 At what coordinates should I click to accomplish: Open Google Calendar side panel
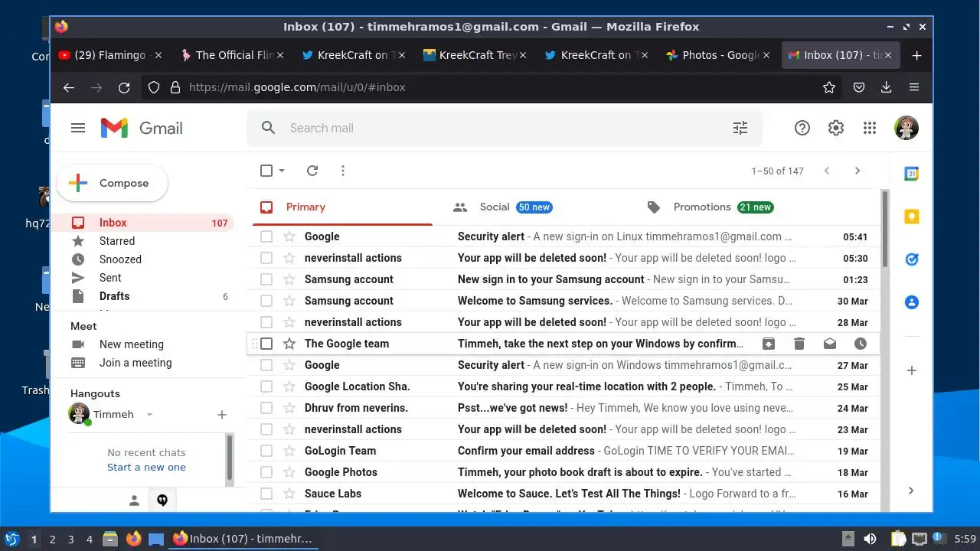tap(911, 174)
